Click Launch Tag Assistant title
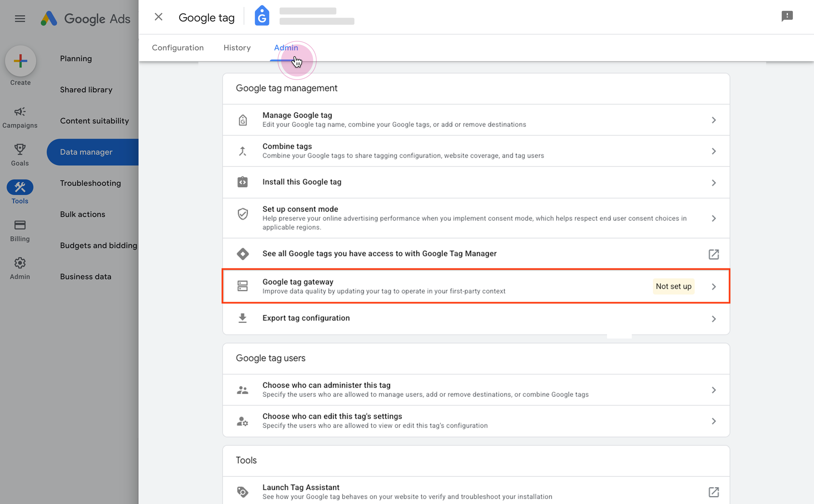The height and width of the screenshot is (504, 814). [301, 487]
